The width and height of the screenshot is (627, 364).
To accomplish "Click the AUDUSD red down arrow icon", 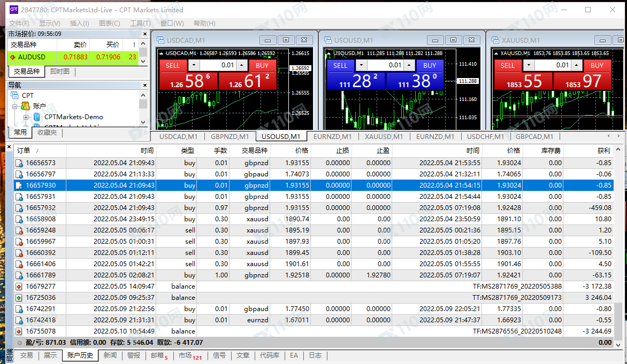I will pos(13,57).
